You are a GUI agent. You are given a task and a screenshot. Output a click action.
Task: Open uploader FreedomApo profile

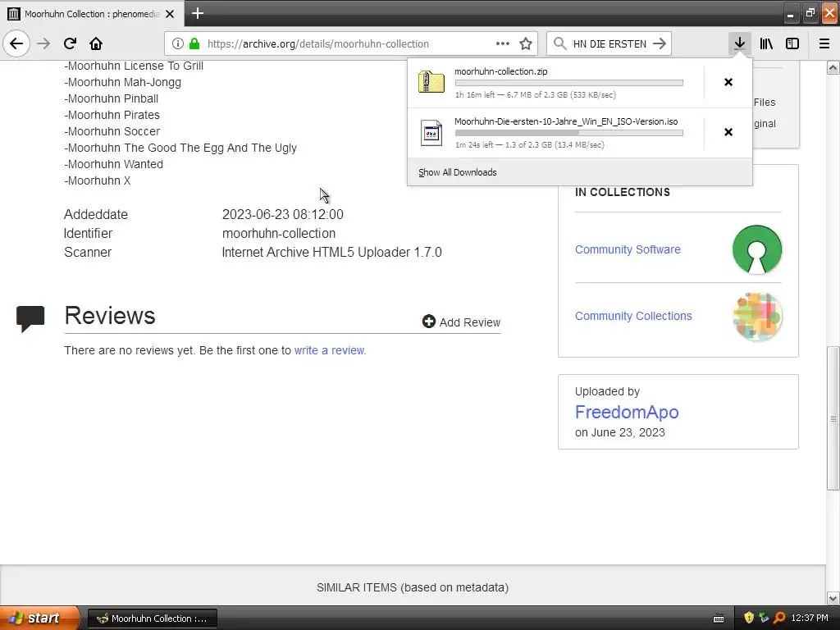pyautogui.click(x=627, y=412)
